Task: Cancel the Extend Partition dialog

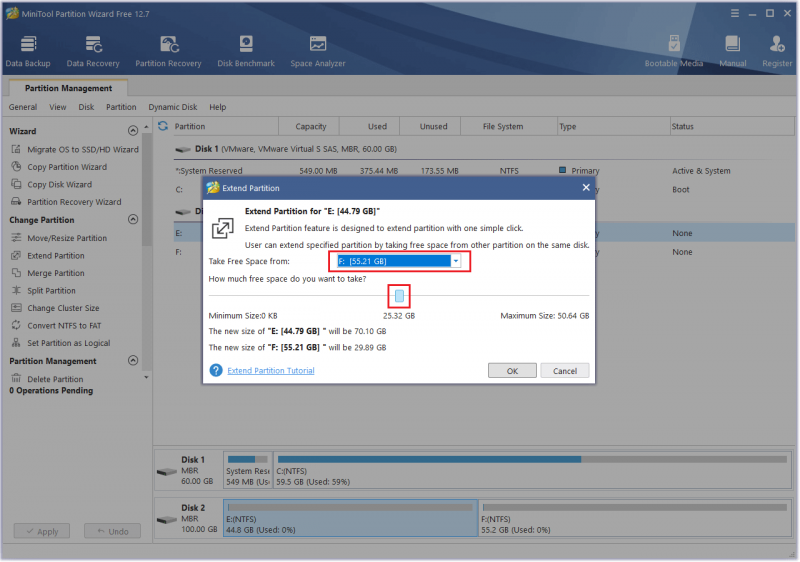Action: 565,371
